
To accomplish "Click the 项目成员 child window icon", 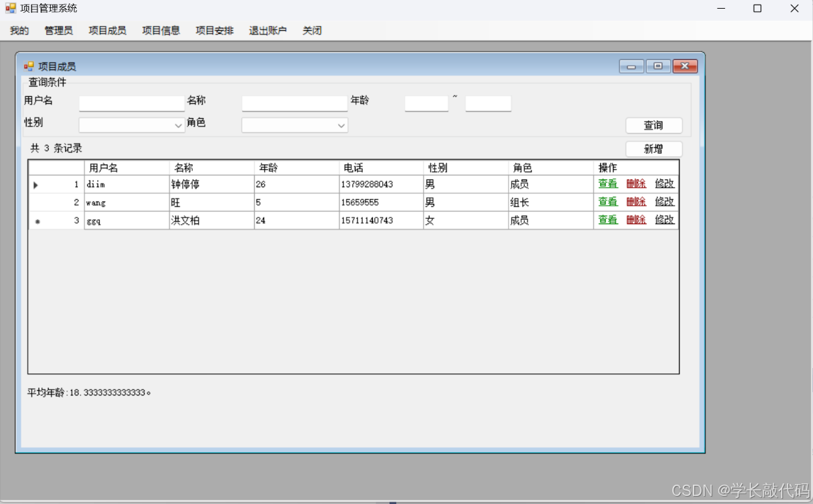I will click(29, 66).
